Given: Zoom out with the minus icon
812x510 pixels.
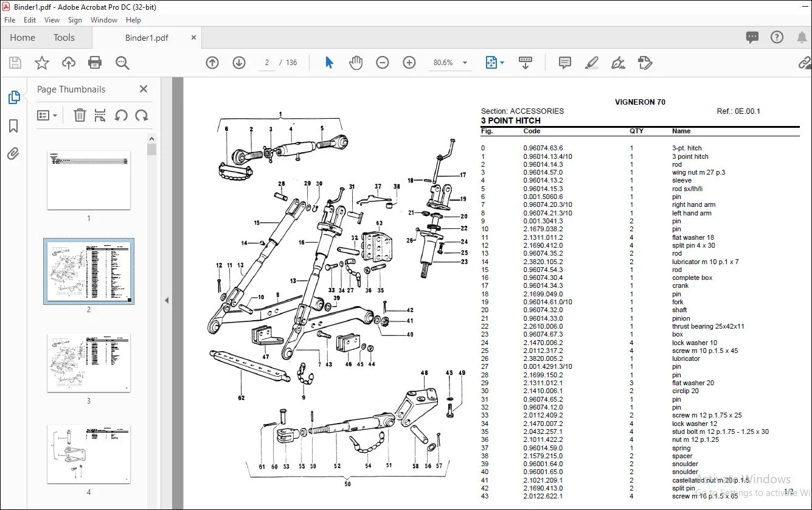Looking at the screenshot, I should [x=383, y=63].
